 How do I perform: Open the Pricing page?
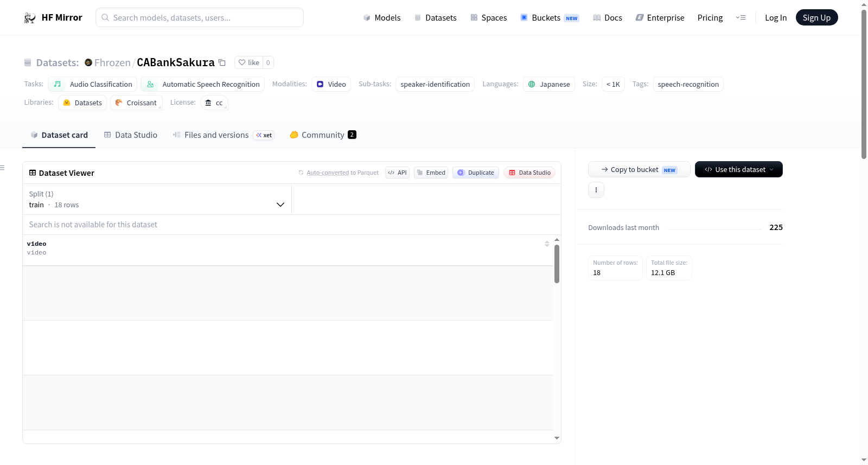pos(710,17)
